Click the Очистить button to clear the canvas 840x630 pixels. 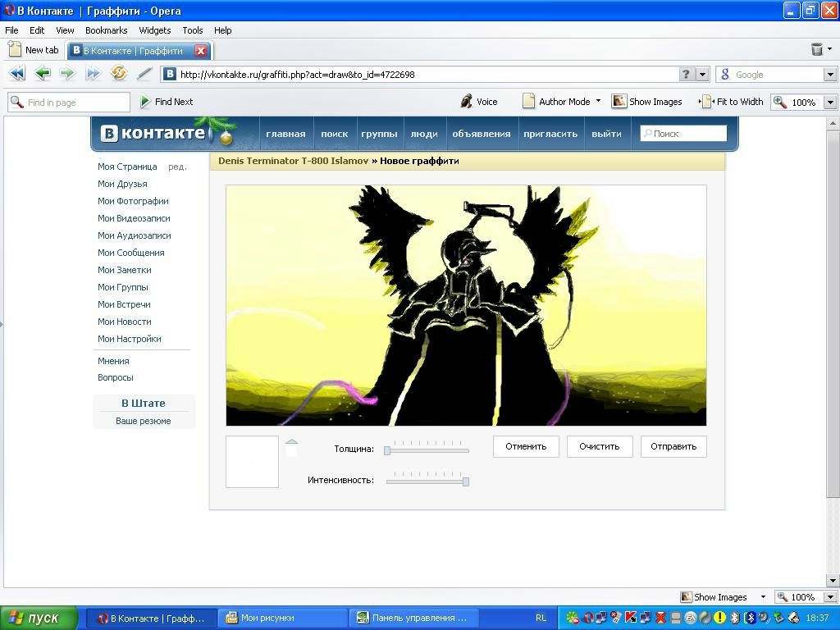click(599, 446)
